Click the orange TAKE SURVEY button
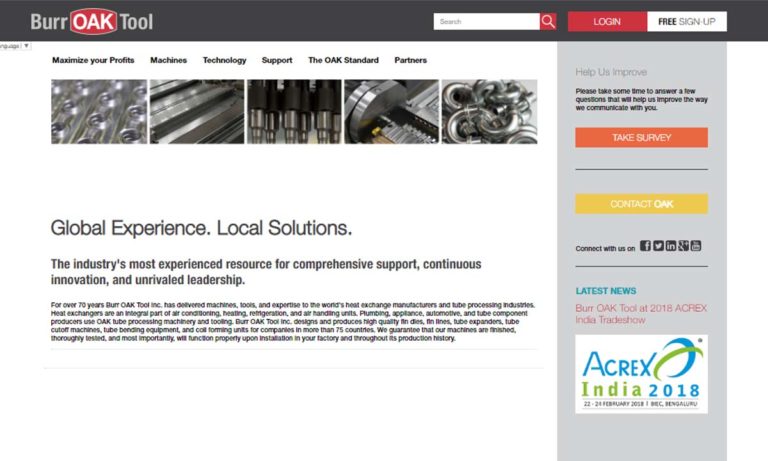This screenshot has width=768, height=461. (x=642, y=138)
